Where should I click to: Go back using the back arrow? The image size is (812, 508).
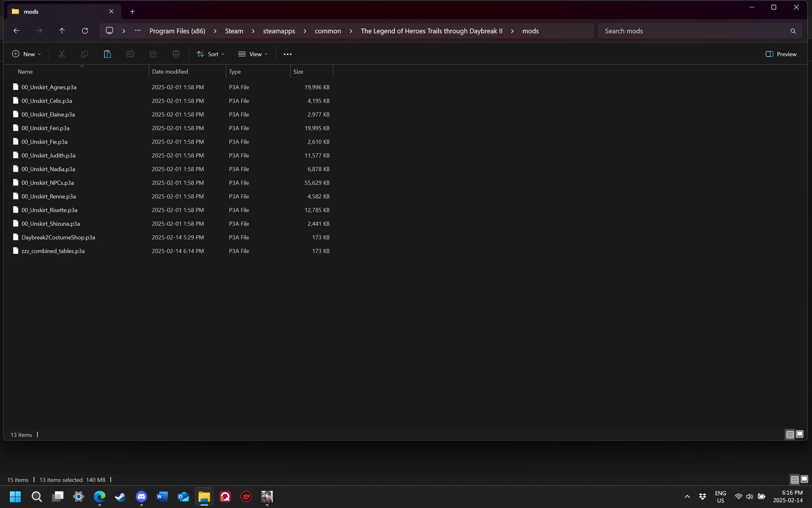(x=16, y=31)
